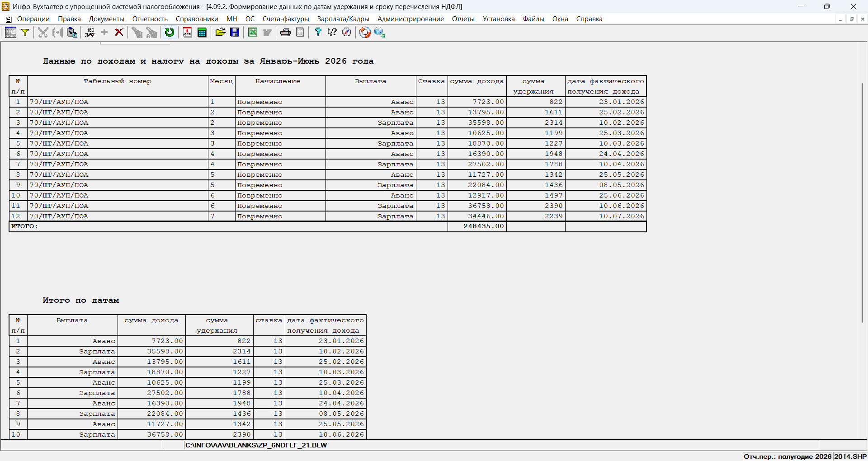The image size is (868, 461).
Task: Click the open folder icon
Action: 220,33
